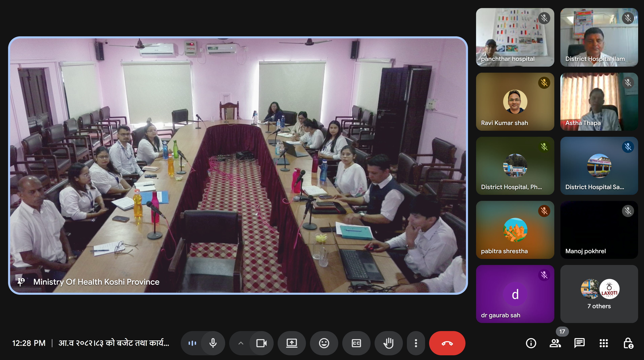
Task: Click Ravi Kumar shah profile avatar
Action: tap(515, 101)
